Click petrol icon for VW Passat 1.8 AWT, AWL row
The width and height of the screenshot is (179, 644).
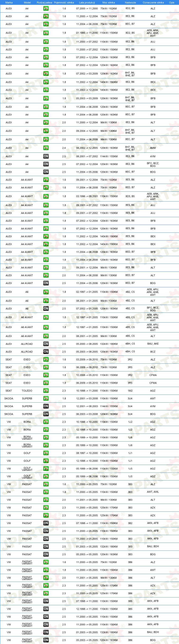tap(46, 492)
